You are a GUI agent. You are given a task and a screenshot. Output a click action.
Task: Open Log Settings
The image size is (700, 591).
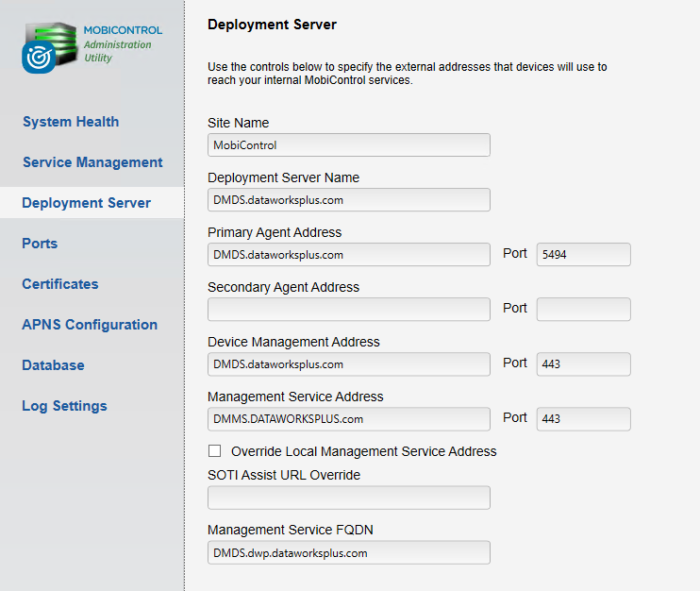(x=64, y=406)
